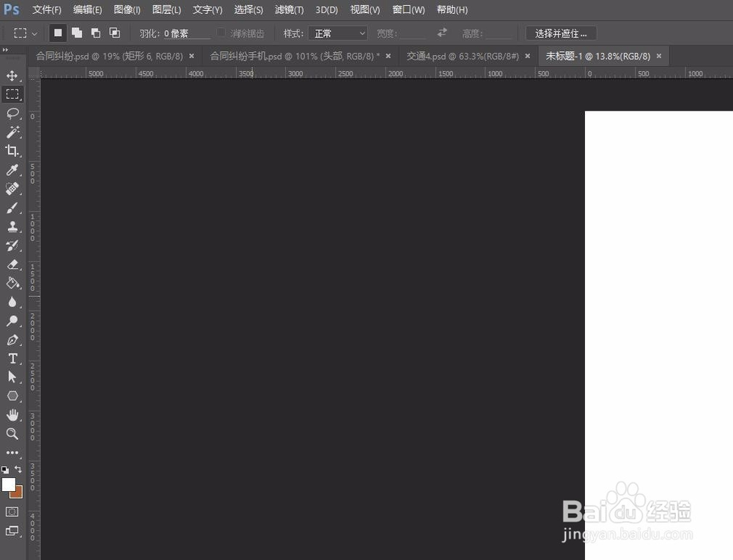Select the Dodge tool
Screen dimensions: 733x560
(12, 320)
